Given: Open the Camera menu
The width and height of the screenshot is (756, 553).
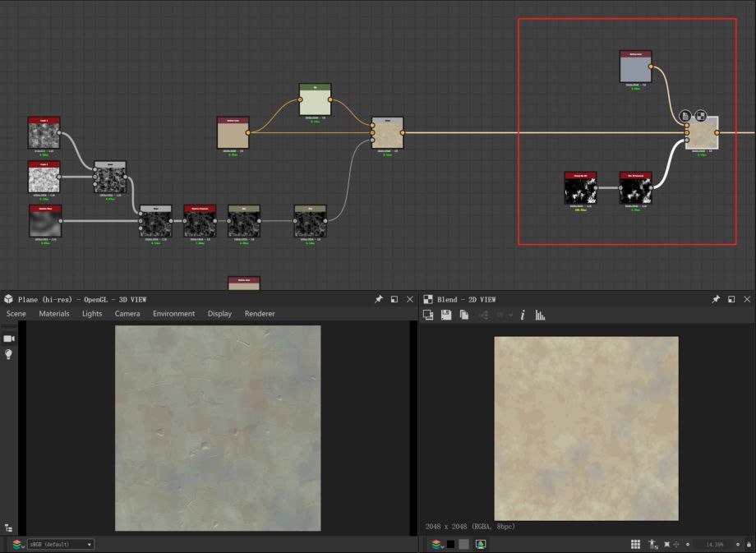Looking at the screenshot, I should pyautogui.click(x=127, y=313).
